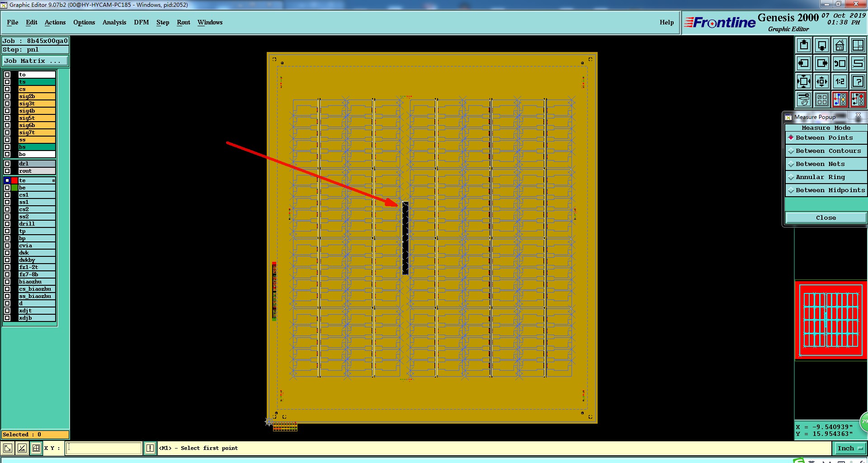Click the X Y coordinate input field
The image size is (868, 463).
pyautogui.click(x=104, y=448)
